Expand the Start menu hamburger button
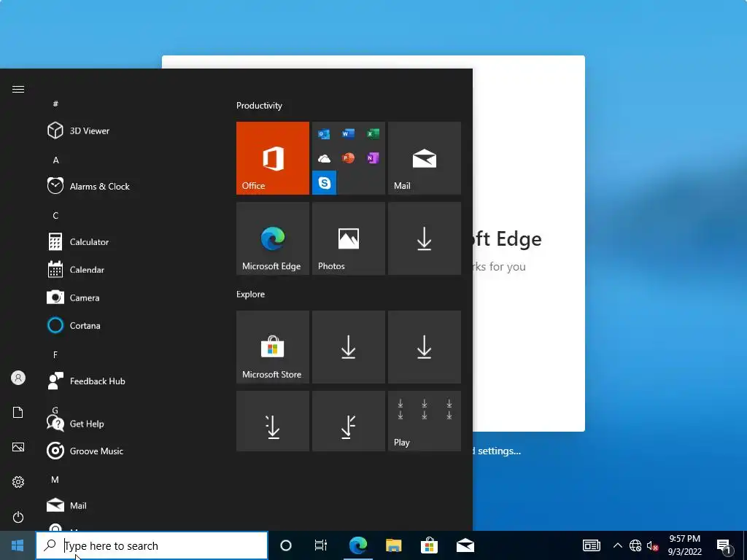747x560 pixels. click(x=18, y=89)
